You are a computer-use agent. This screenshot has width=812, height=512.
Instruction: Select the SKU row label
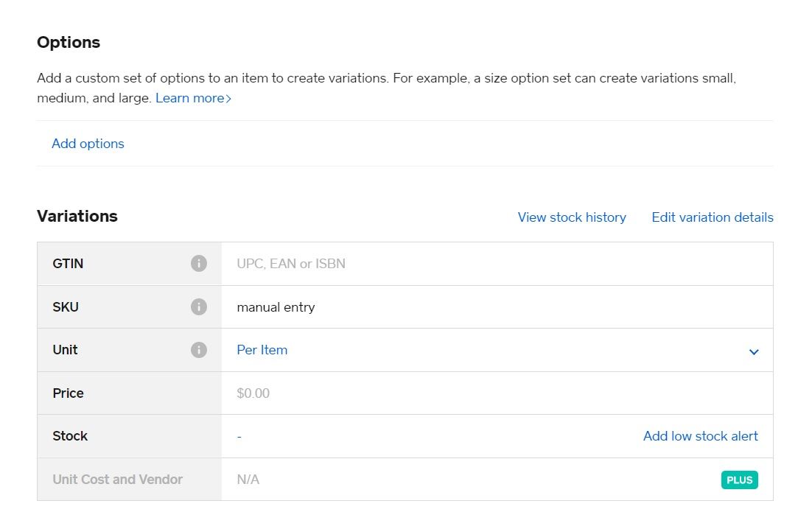pyautogui.click(x=66, y=306)
